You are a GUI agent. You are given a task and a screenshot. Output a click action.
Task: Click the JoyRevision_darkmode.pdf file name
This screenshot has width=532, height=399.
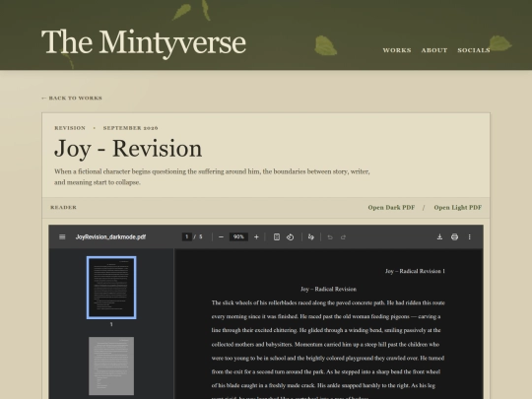[110, 236]
